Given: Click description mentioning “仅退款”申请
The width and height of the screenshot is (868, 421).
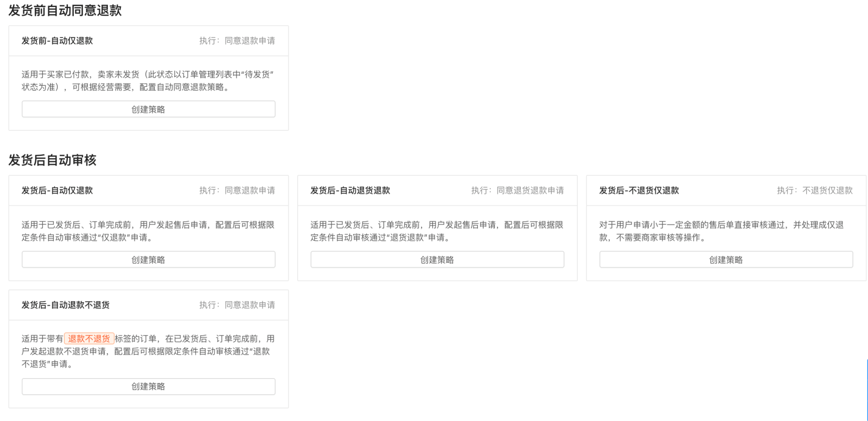Looking at the screenshot, I should pyautogui.click(x=148, y=231).
